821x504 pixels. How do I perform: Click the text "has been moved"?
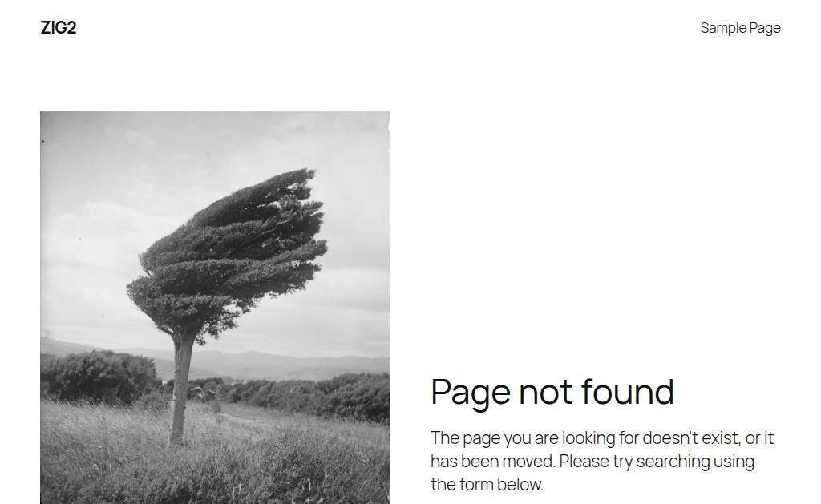[x=492, y=461]
